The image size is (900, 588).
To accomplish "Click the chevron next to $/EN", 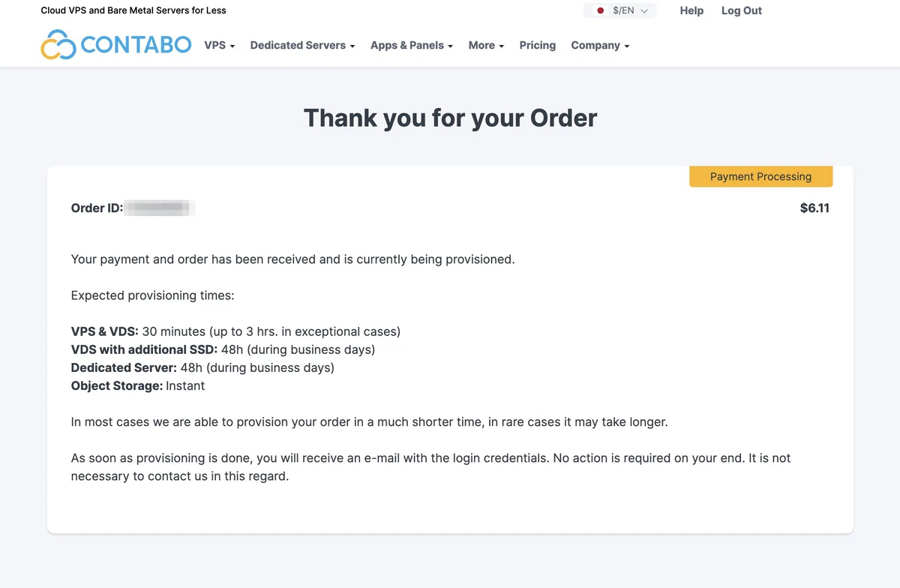I will 644,11.
